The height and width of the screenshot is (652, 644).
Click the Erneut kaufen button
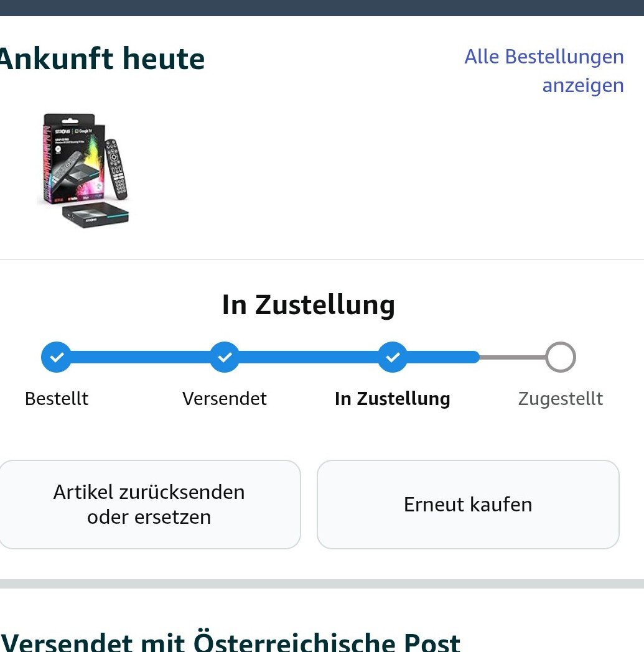pyautogui.click(x=468, y=505)
